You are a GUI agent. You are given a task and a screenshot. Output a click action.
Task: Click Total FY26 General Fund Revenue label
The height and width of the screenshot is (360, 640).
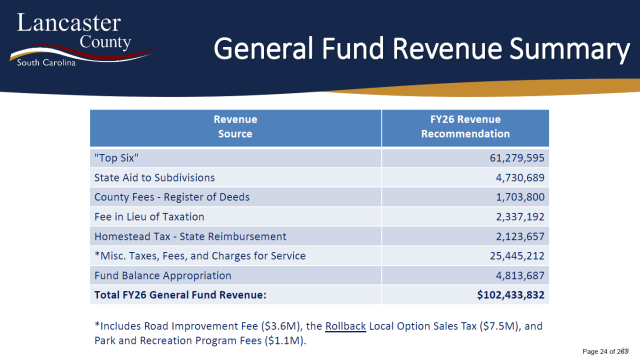(x=180, y=295)
